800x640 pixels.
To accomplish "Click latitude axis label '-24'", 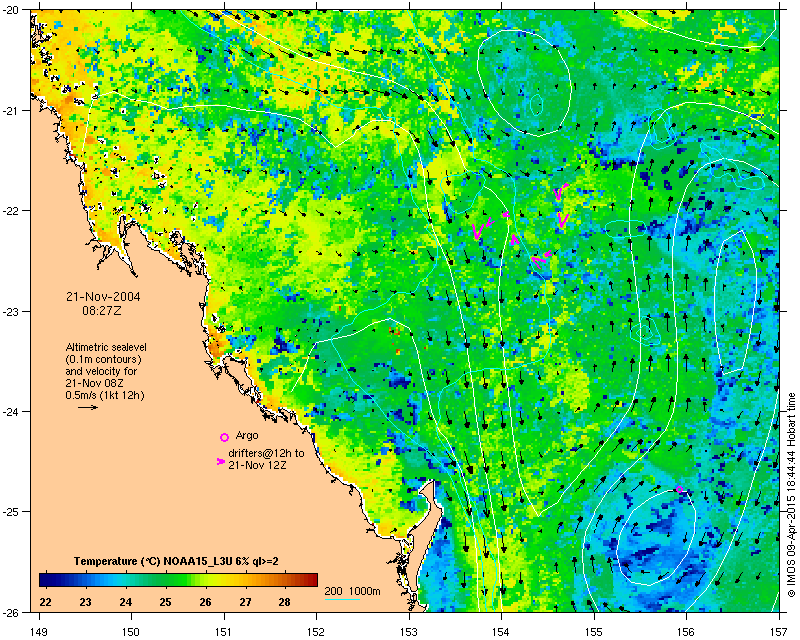I will click(x=12, y=411).
